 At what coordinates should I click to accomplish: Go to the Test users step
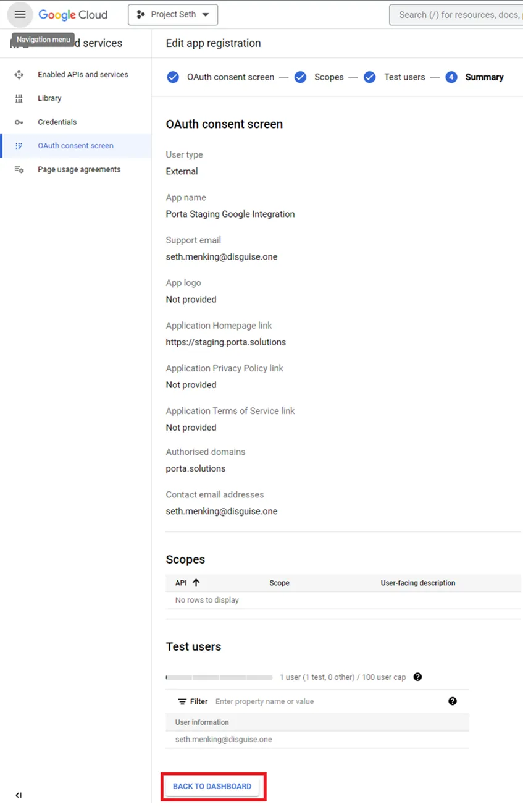(404, 77)
